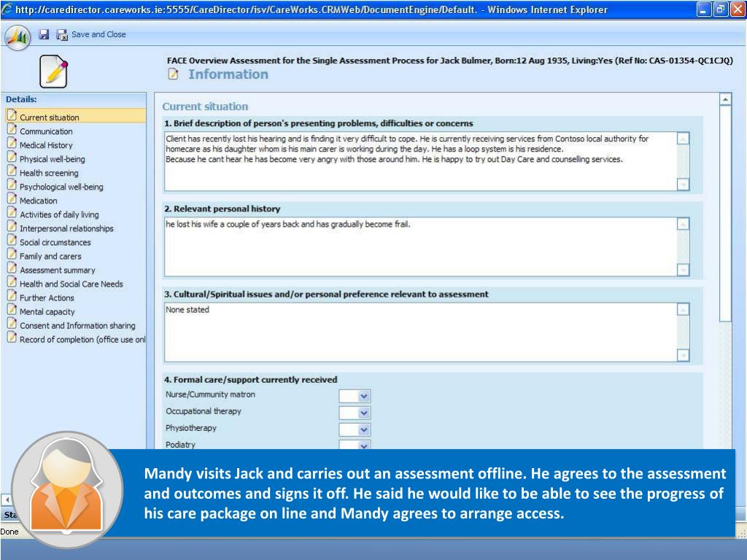The width and height of the screenshot is (747, 560).
Task: Go to the Psychological well-being section
Action: [x=61, y=187]
